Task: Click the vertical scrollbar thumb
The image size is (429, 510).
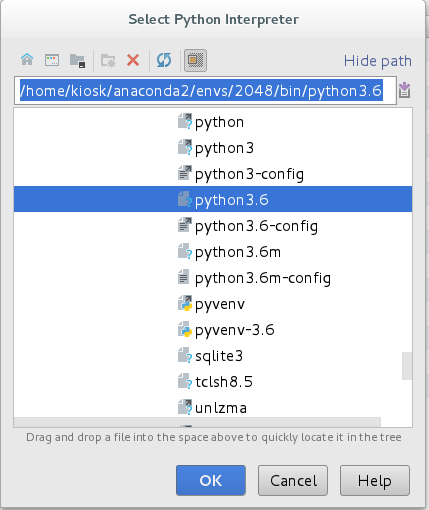Action: [x=407, y=366]
